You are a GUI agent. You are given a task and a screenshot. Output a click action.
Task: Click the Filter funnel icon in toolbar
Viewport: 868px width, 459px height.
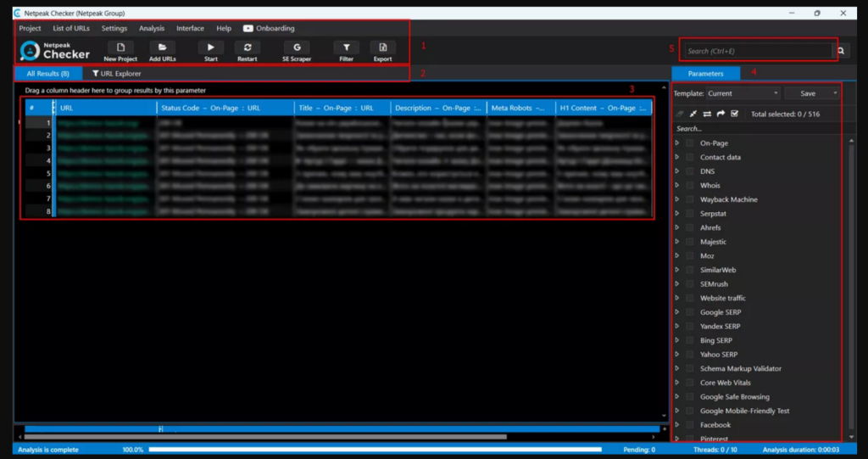346,48
